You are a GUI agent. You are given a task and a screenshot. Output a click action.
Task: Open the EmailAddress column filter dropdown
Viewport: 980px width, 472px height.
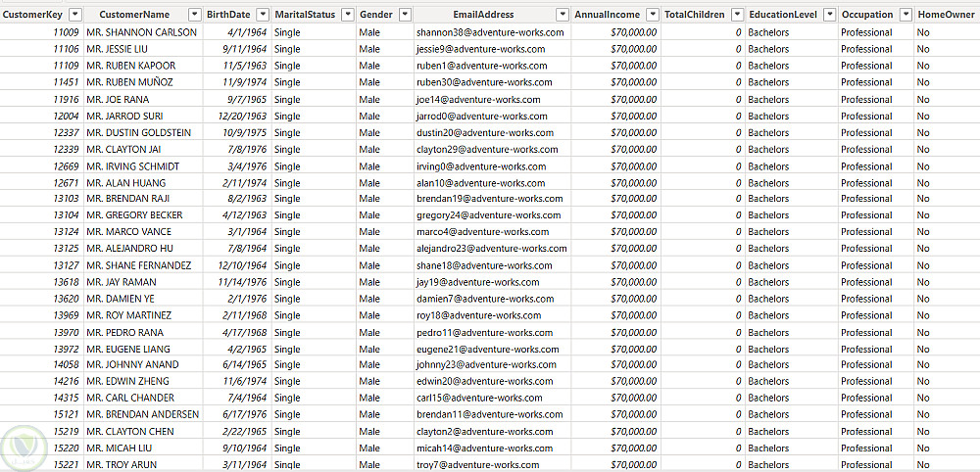pyautogui.click(x=563, y=15)
